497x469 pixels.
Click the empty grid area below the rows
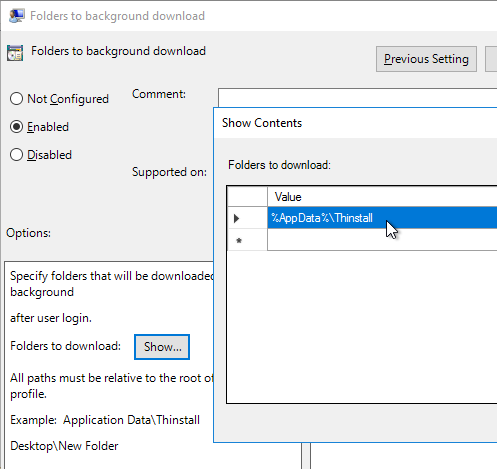point(362,327)
